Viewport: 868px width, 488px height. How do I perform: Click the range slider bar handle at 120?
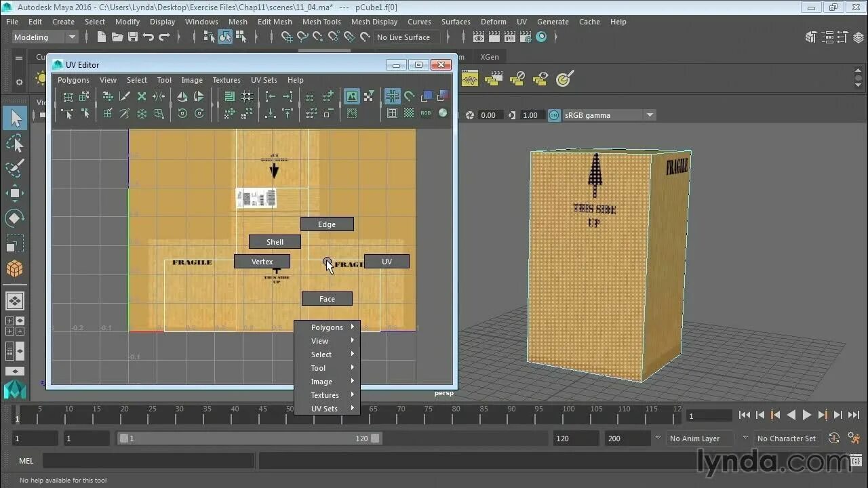(375, 439)
